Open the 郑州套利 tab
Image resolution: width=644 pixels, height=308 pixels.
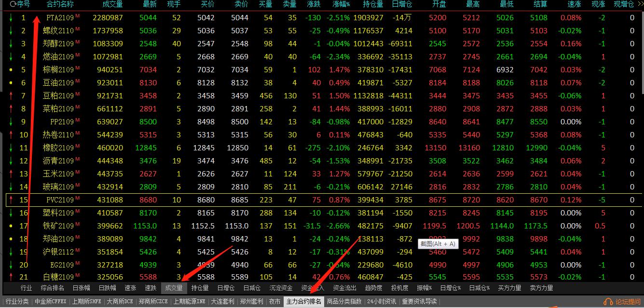tap(251, 302)
